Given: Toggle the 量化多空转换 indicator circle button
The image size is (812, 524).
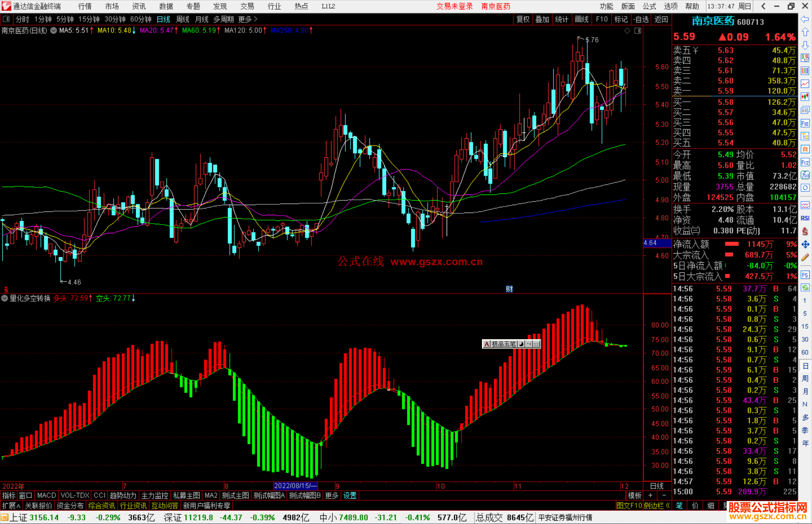Looking at the screenshot, I should pos(5,298).
